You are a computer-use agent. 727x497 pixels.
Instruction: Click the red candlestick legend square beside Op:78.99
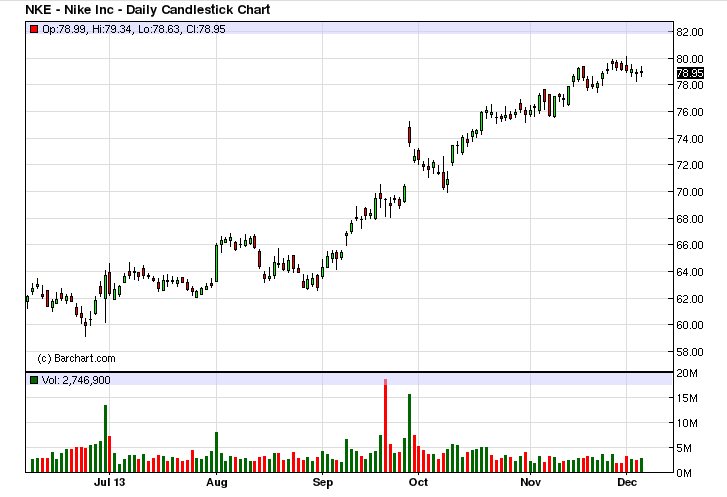click(34, 29)
